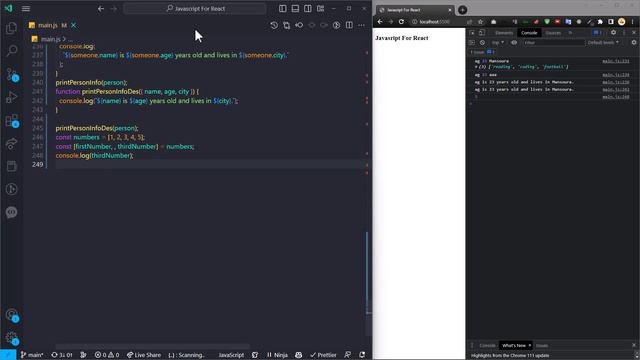
Task: Click main.js in the breadcrumb
Action: point(51,39)
